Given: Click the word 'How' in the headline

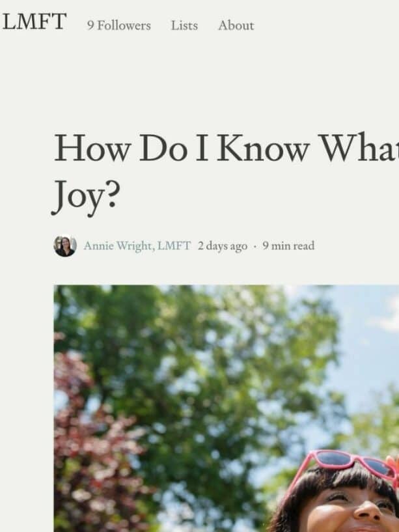Looking at the screenshot, I should click(x=92, y=148).
